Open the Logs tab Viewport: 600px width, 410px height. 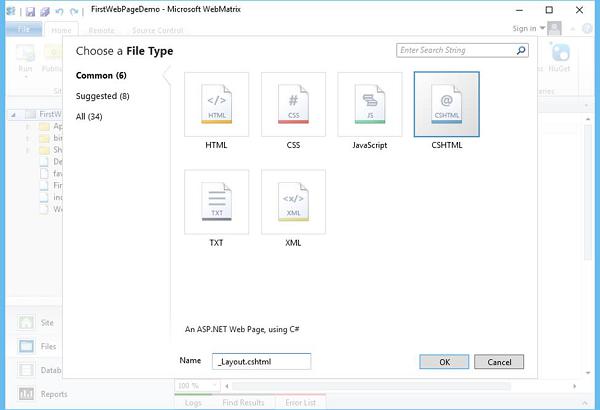coord(193,403)
